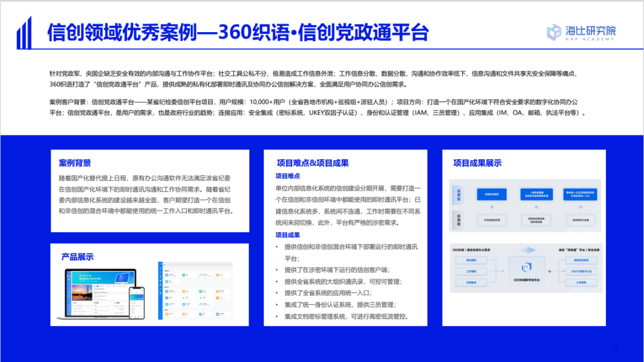Click the paragraph starting 案例客户背景

pyautogui.click(x=317, y=107)
